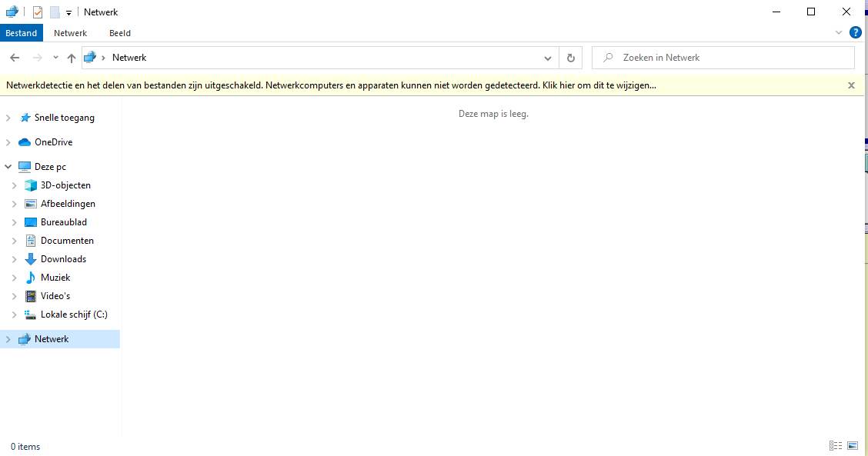Dismiss the yellow notification bar
This screenshot has height=456, width=868.
coord(851,85)
